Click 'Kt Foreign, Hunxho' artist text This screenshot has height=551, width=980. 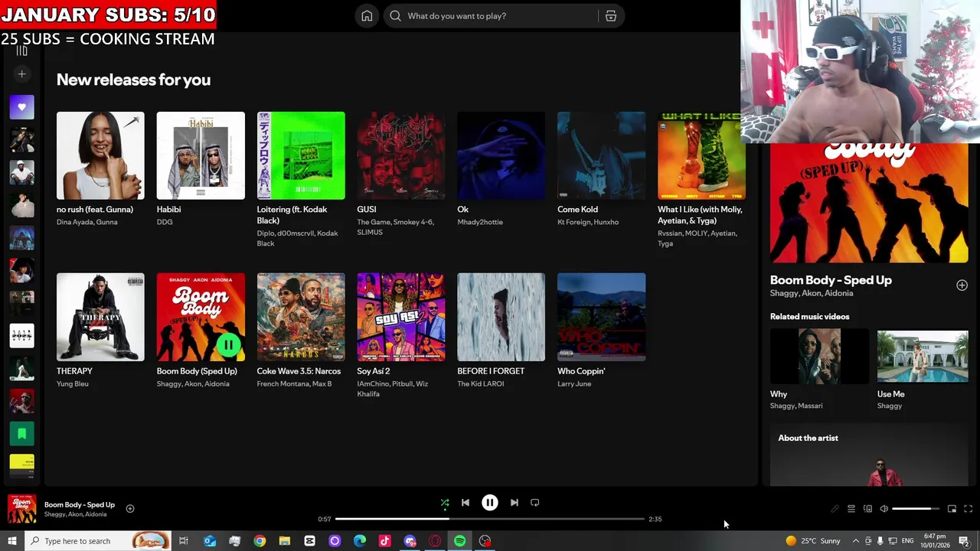tap(588, 222)
